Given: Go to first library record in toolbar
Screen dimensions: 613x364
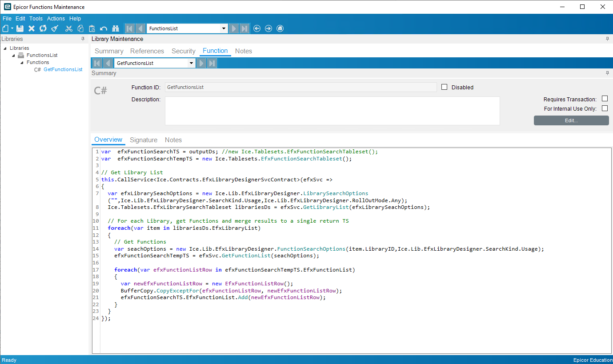Looking at the screenshot, I should pyautogui.click(x=129, y=28).
